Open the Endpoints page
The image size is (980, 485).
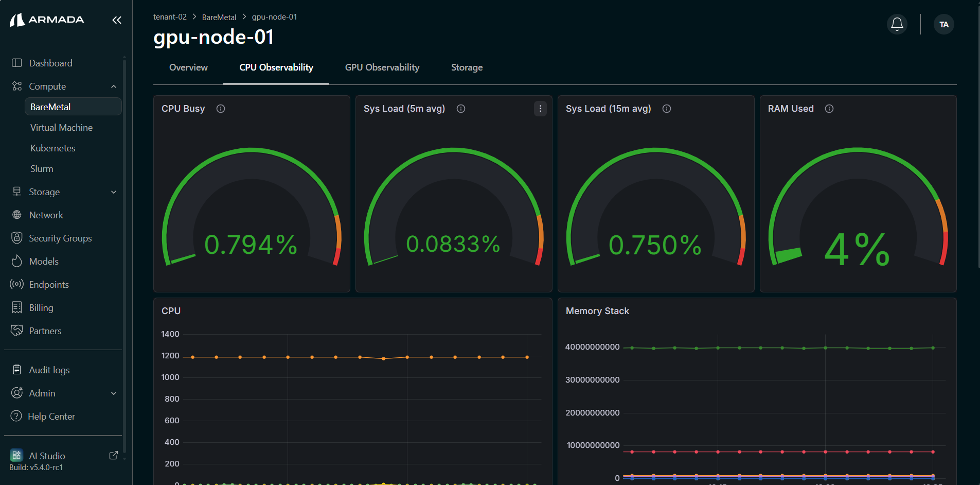point(49,284)
